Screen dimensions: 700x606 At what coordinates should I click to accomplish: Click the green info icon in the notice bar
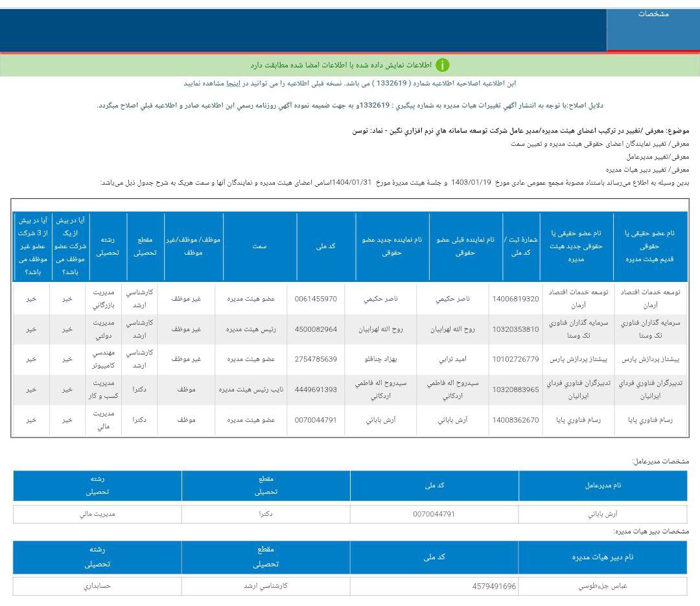tap(442, 65)
